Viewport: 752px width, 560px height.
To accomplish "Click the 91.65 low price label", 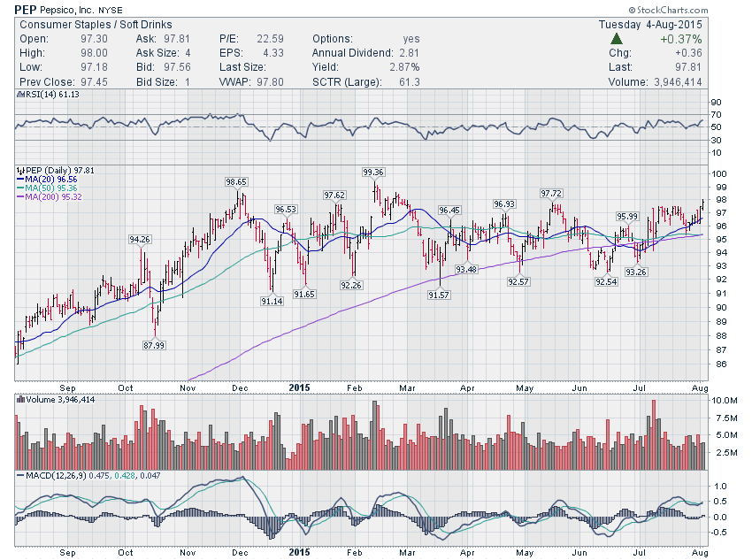I will point(304,294).
